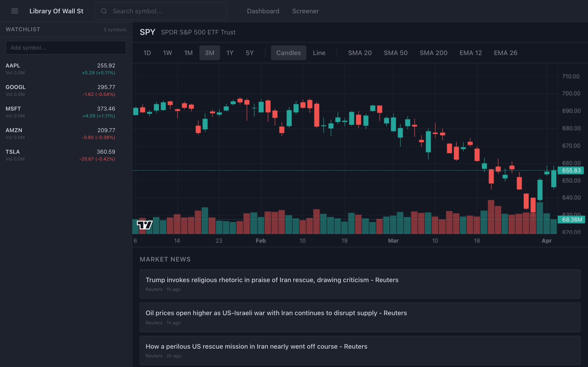
Task: Switch to 5Y time range
Action: click(249, 53)
